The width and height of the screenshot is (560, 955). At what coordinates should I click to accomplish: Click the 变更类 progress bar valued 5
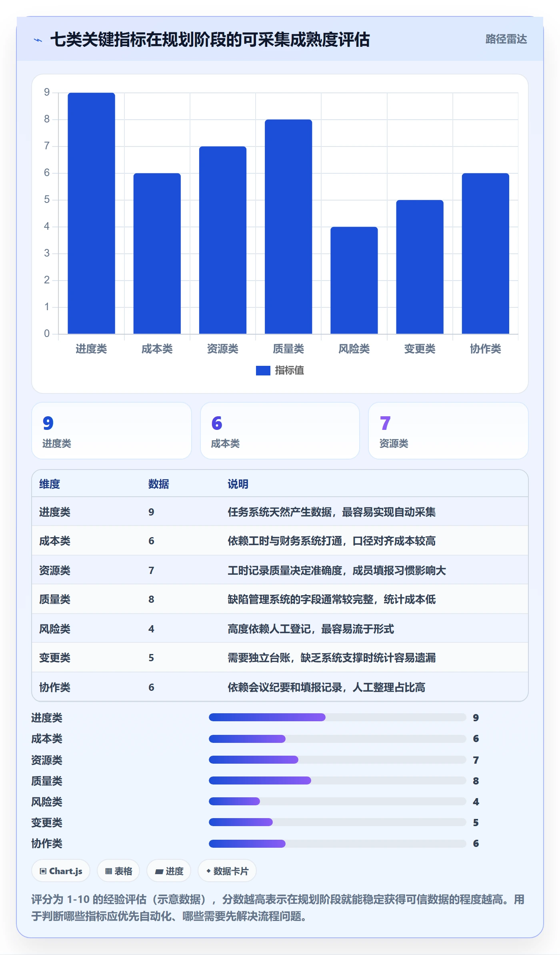point(338,822)
